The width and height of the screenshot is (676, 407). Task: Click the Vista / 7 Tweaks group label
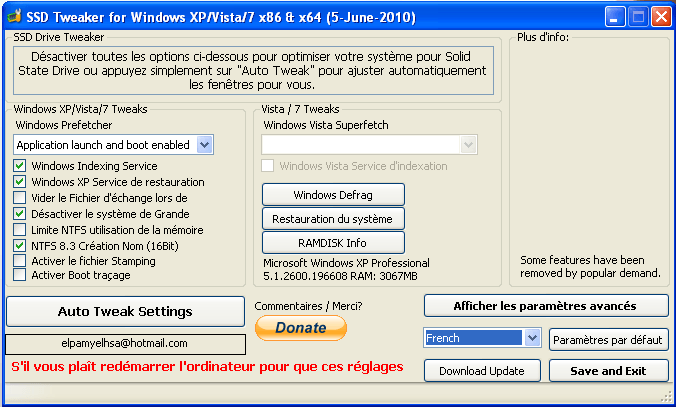[x=300, y=109]
